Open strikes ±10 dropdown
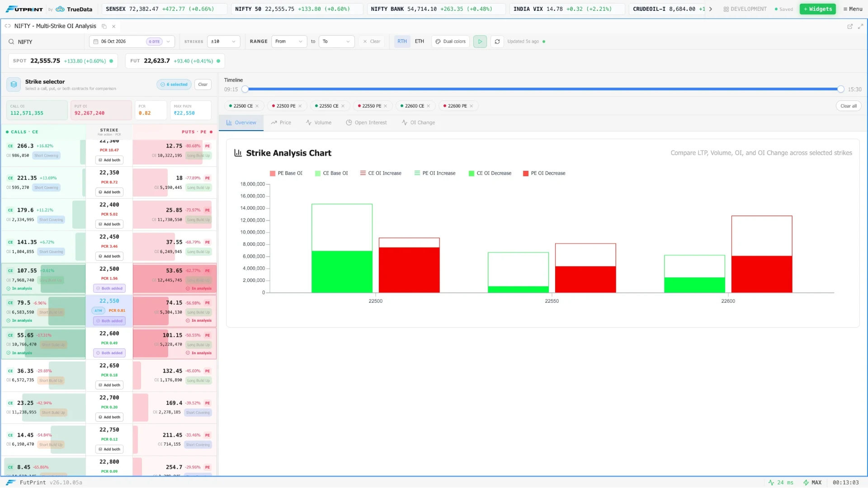Image resolution: width=868 pixels, height=488 pixels. [223, 42]
